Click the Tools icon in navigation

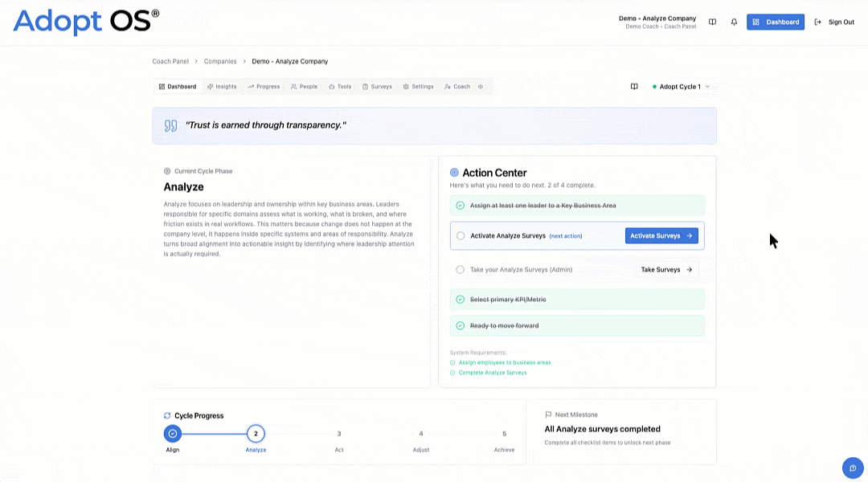coord(332,86)
